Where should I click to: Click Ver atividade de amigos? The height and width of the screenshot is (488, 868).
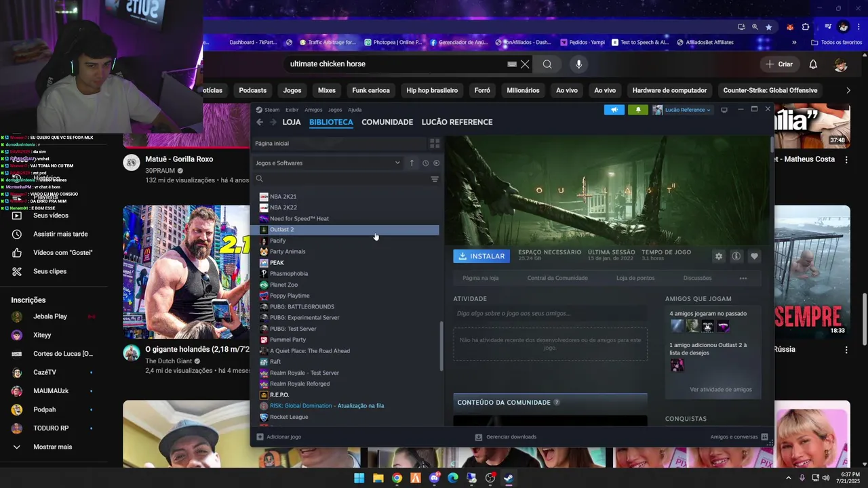pyautogui.click(x=721, y=390)
